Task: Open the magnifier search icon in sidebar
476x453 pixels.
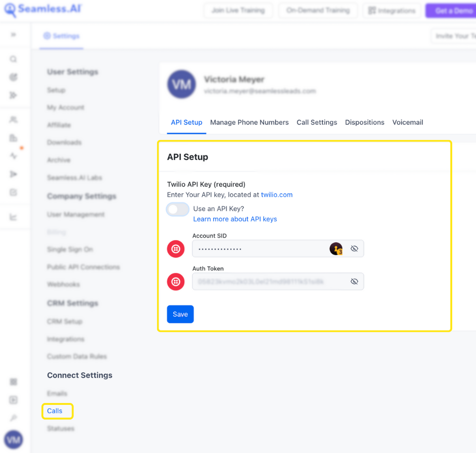Action: click(x=13, y=59)
